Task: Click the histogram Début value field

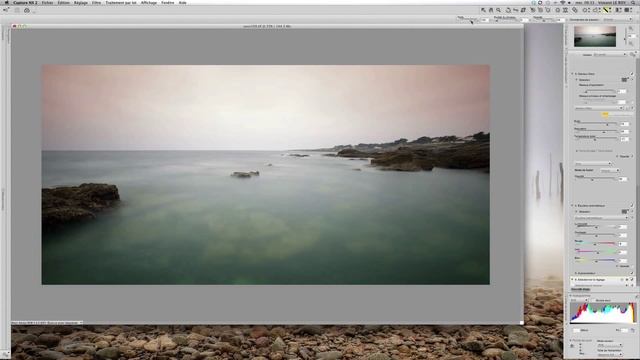Action: tap(576, 330)
